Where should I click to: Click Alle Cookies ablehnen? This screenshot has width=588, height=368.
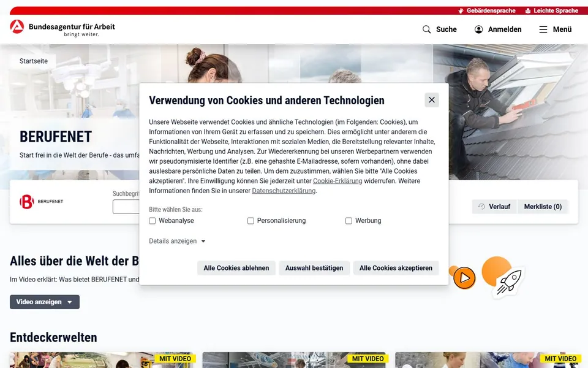tap(236, 268)
